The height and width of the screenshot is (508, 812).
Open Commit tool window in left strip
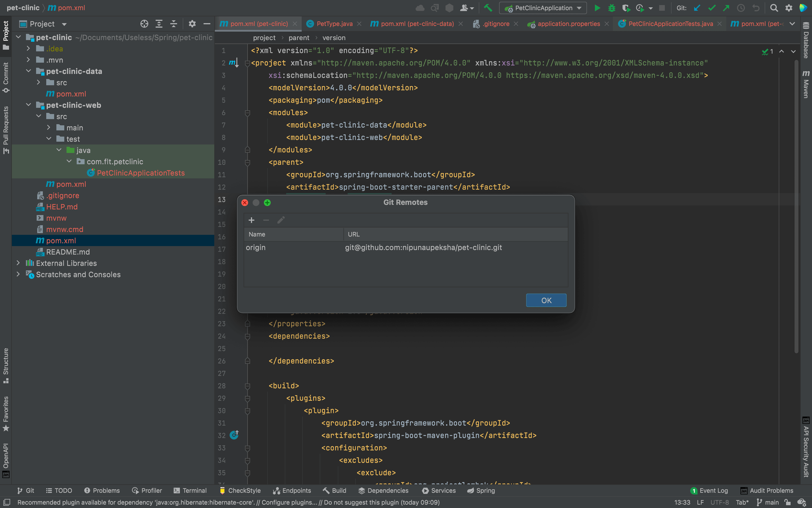point(6,77)
